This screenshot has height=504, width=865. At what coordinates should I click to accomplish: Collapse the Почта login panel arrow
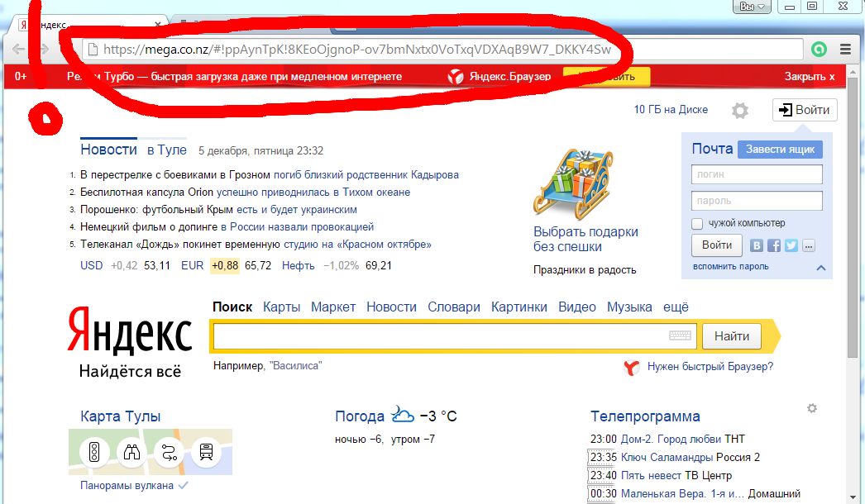point(821,268)
